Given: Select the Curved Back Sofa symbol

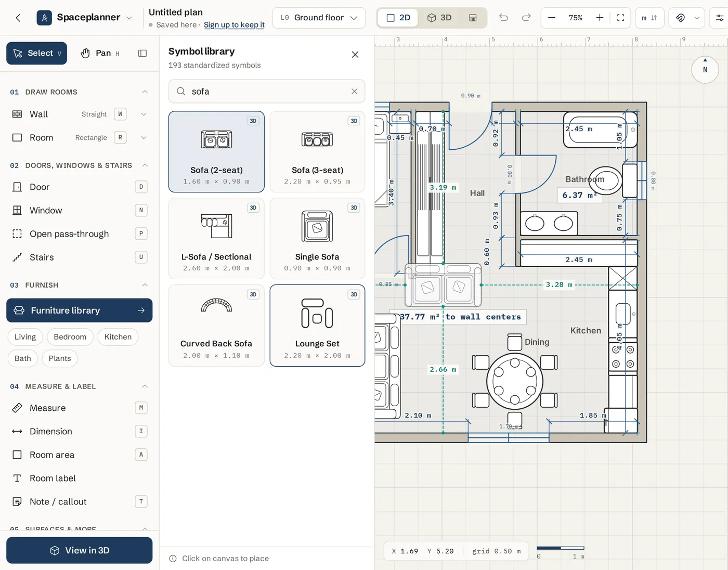Looking at the screenshot, I should (216, 326).
